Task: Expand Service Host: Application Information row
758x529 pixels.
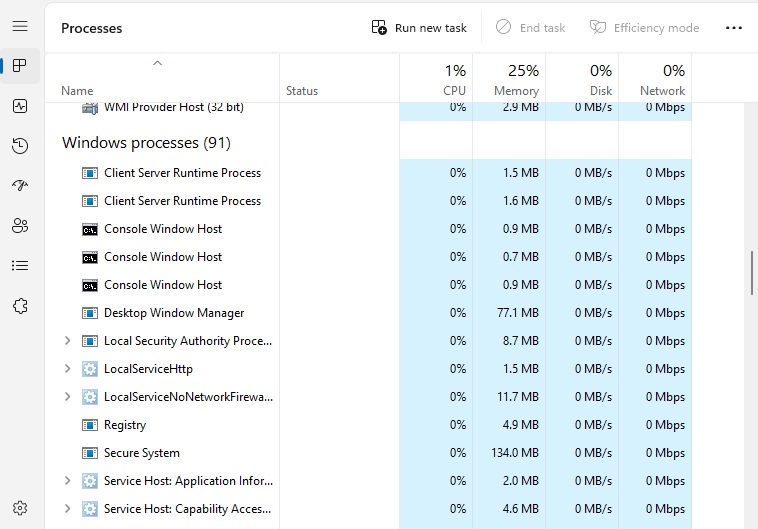Action: tap(68, 481)
